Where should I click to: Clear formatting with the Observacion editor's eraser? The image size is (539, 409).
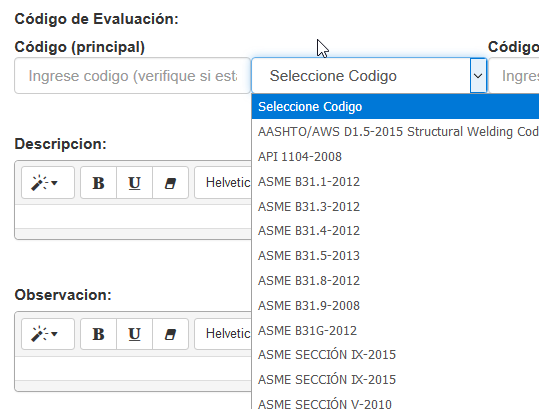tap(170, 334)
